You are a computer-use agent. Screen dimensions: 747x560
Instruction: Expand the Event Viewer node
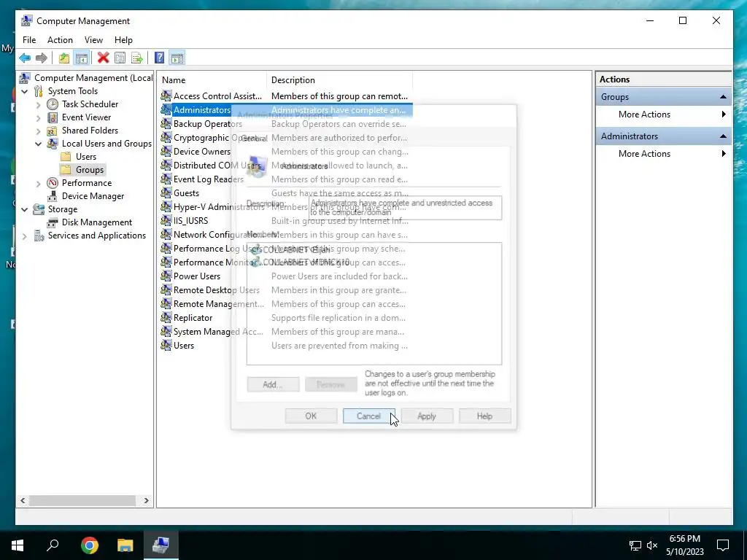point(39,117)
